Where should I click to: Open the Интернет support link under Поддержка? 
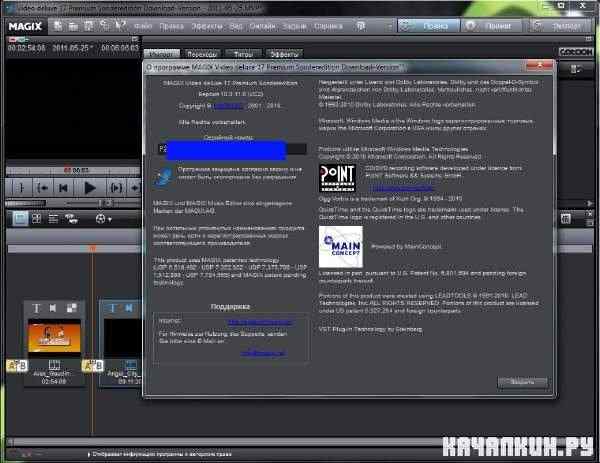(x=261, y=322)
